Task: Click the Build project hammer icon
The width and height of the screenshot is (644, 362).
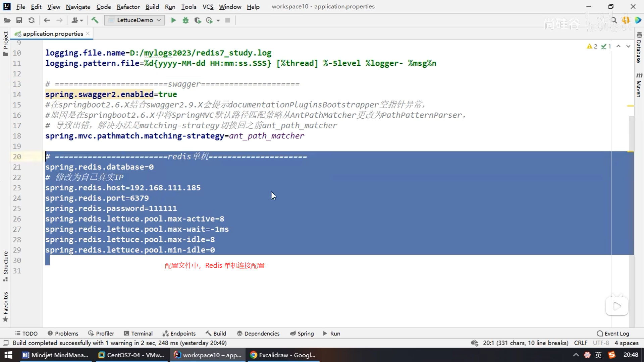Action: [x=95, y=20]
